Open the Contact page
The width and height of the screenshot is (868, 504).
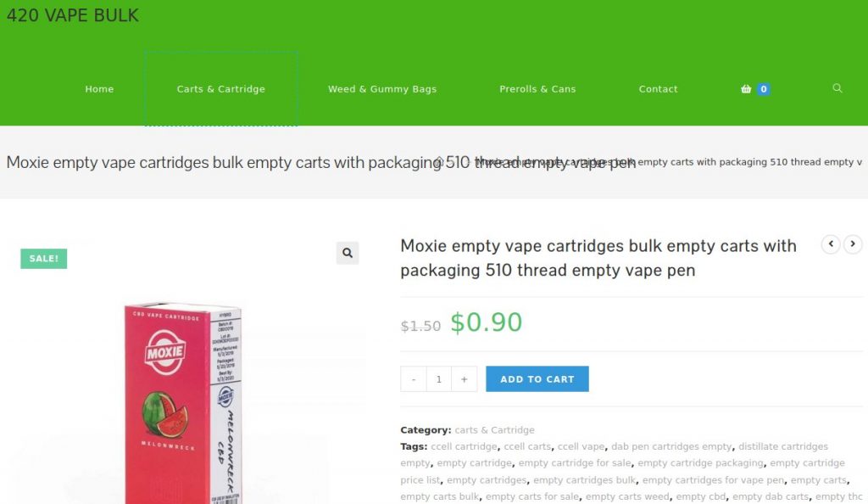pos(658,88)
